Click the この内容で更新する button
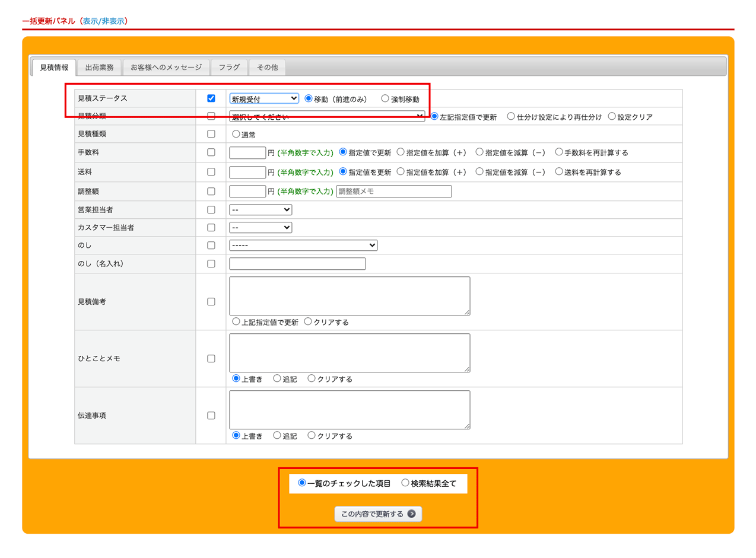This screenshot has width=756, height=558. tap(378, 514)
